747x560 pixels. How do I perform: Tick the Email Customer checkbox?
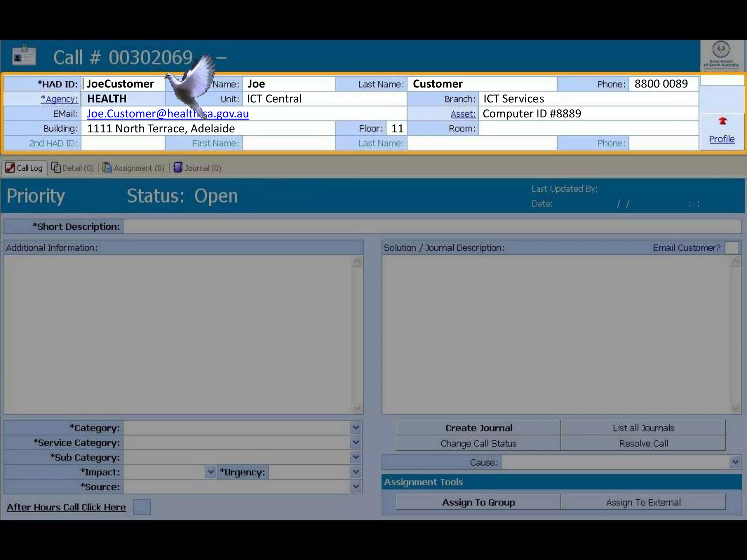click(x=732, y=248)
